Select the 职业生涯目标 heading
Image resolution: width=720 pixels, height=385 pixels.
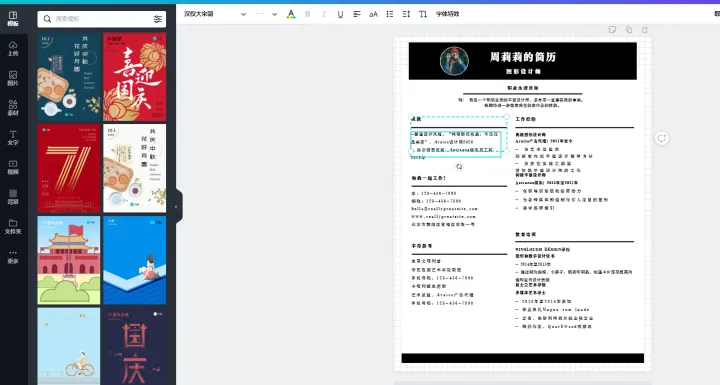(523, 88)
